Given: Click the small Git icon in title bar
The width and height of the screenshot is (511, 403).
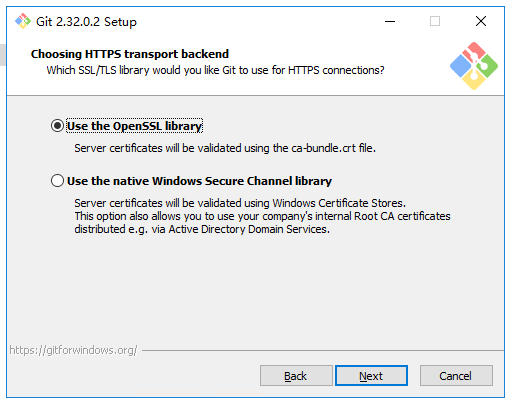Looking at the screenshot, I should (x=23, y=21).
